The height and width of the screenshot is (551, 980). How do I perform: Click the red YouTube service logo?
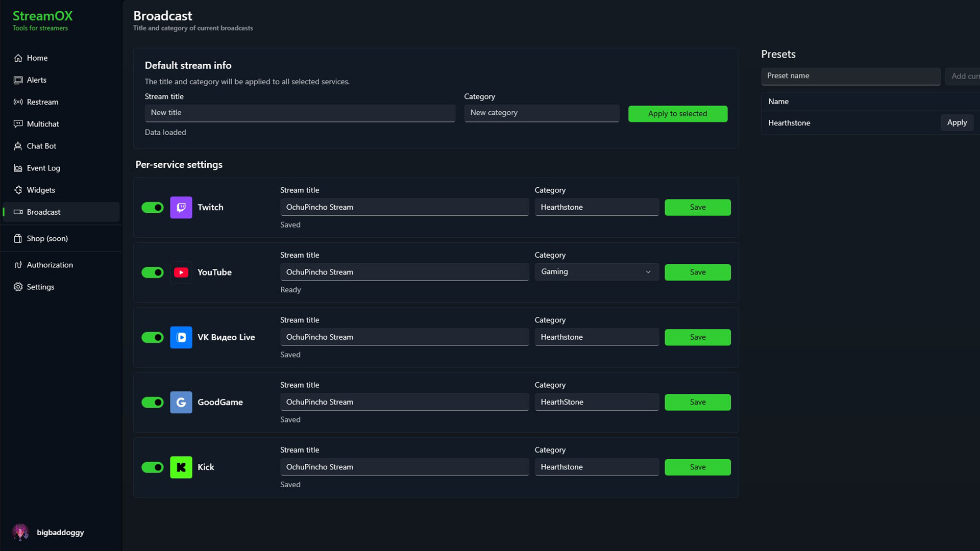(x=181, y=272)
